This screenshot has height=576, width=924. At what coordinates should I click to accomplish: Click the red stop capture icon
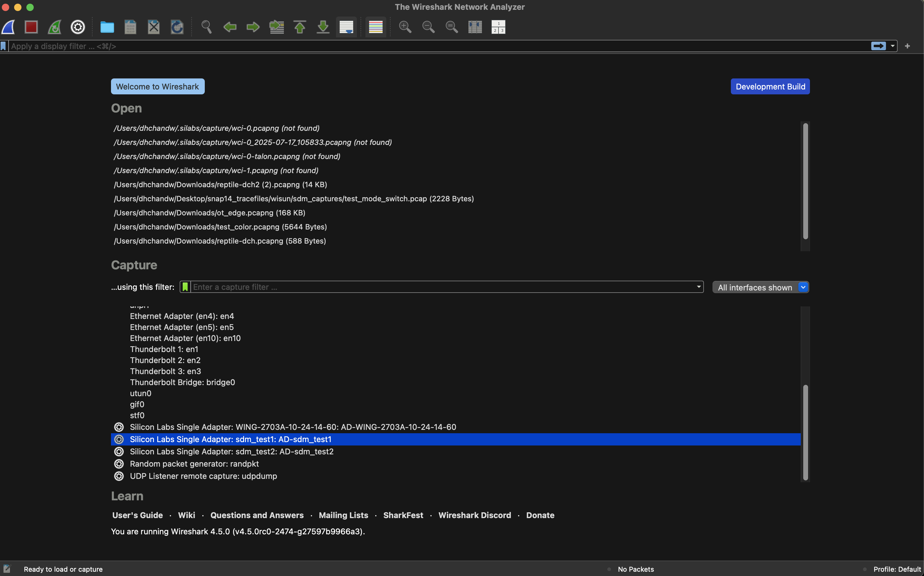click(31, 27)
